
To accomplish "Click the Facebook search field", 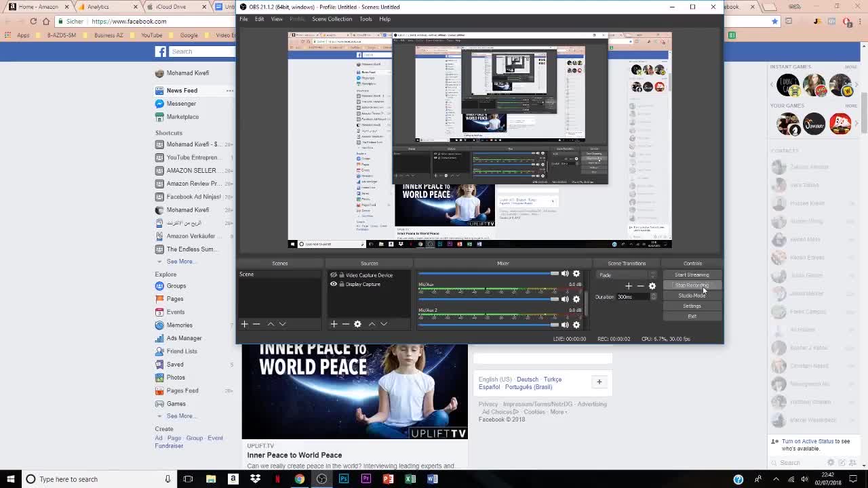I will click(x=202, y=52).
